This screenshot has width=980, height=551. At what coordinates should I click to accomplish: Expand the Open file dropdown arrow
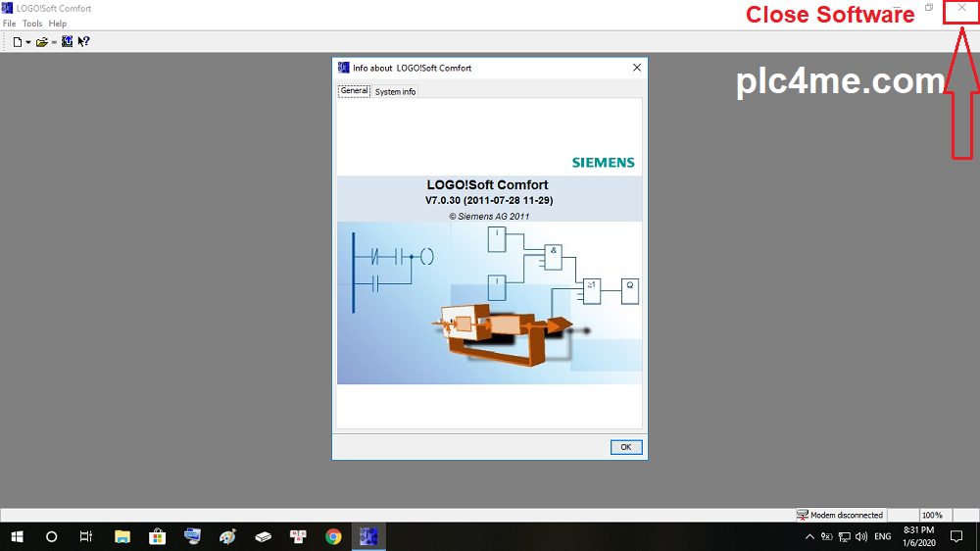point(54,42)
